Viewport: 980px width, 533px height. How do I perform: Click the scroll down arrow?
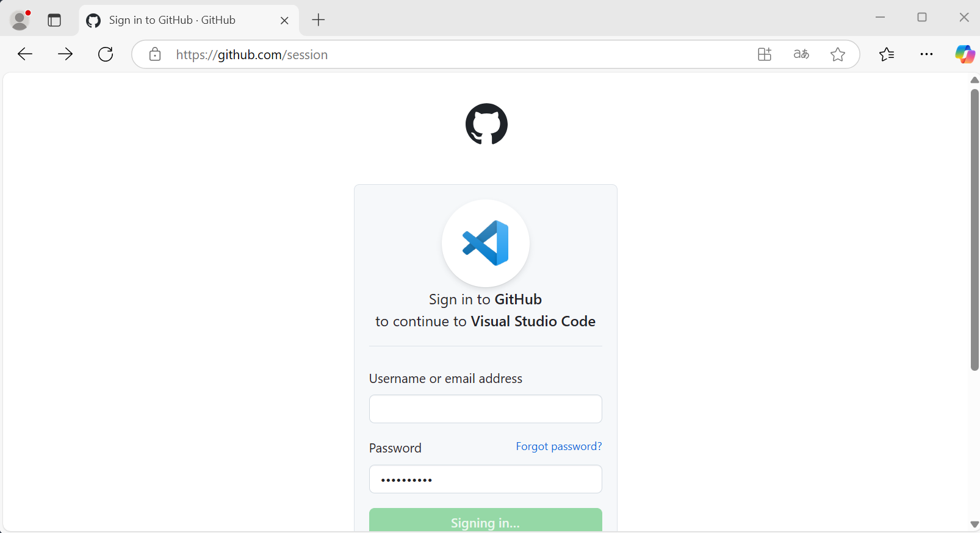975,524
